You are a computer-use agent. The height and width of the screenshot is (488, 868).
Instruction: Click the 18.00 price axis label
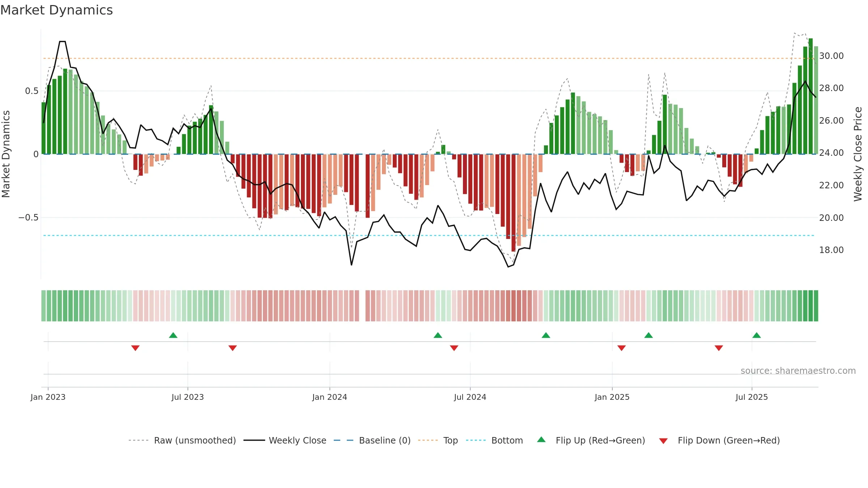pos(831,250)
